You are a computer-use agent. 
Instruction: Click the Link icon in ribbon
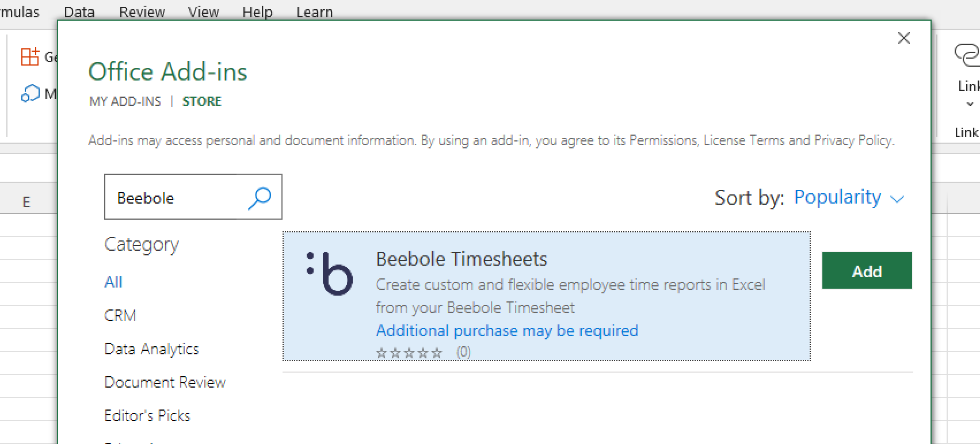[967, 55]
